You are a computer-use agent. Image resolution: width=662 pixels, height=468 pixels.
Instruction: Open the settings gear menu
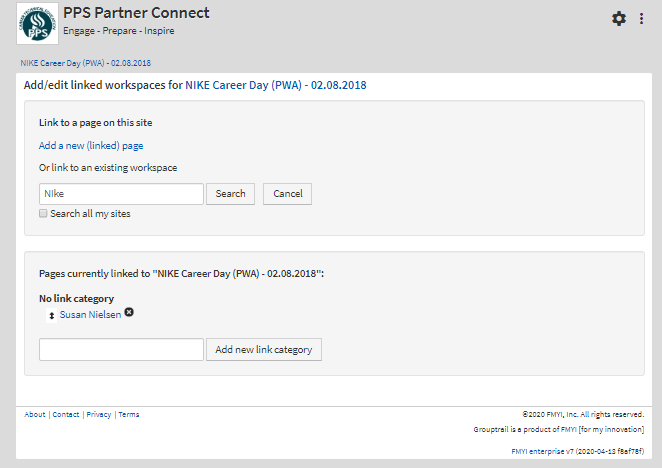pyautogui.click(x=619, y=19)
